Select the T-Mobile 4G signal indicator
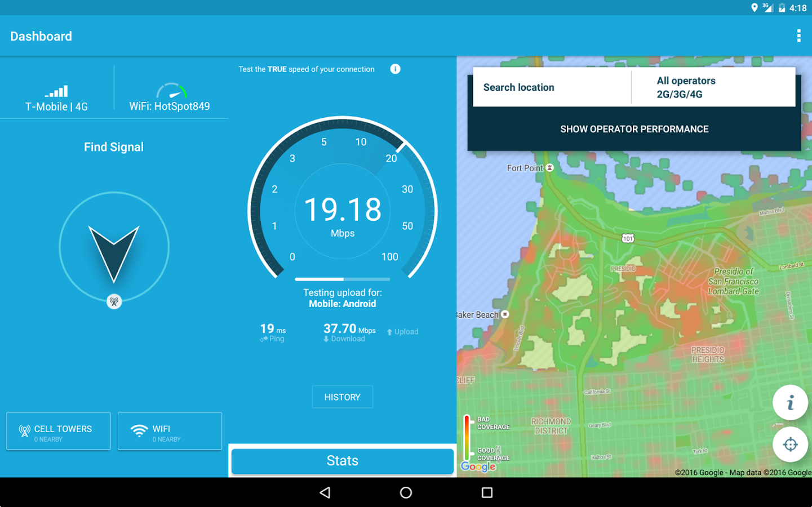 (56, 98)
